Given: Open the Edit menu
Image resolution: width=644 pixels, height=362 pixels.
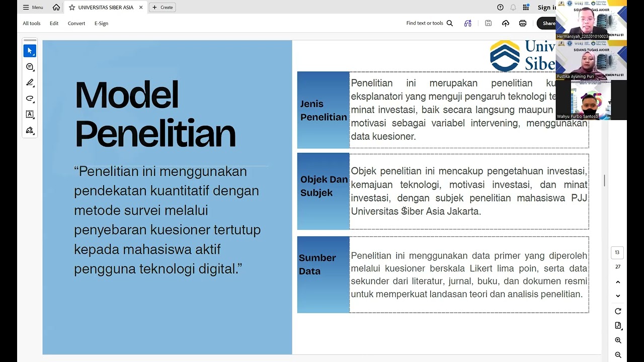Looking at the screenshot, I should point(54,23).
